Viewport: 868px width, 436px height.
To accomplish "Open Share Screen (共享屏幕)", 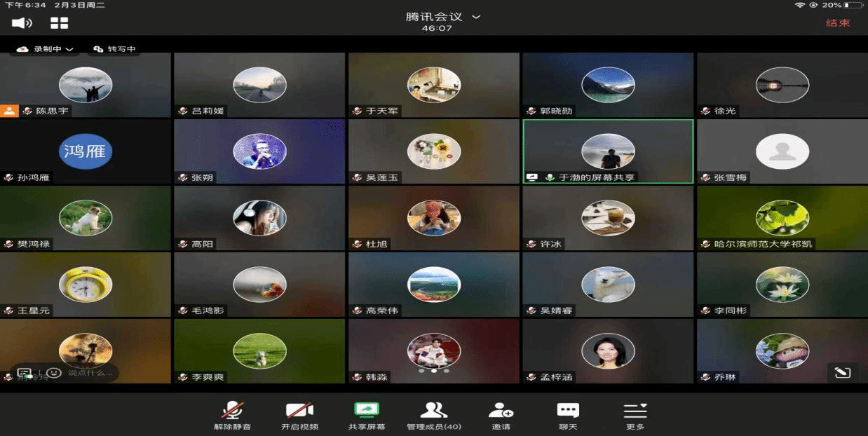I will [x=367, y=415].
